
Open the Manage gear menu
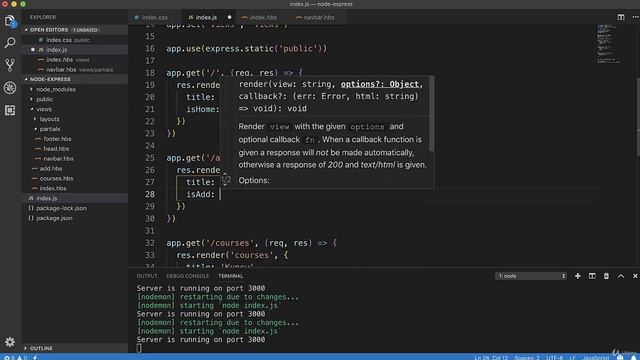[10, 342]
